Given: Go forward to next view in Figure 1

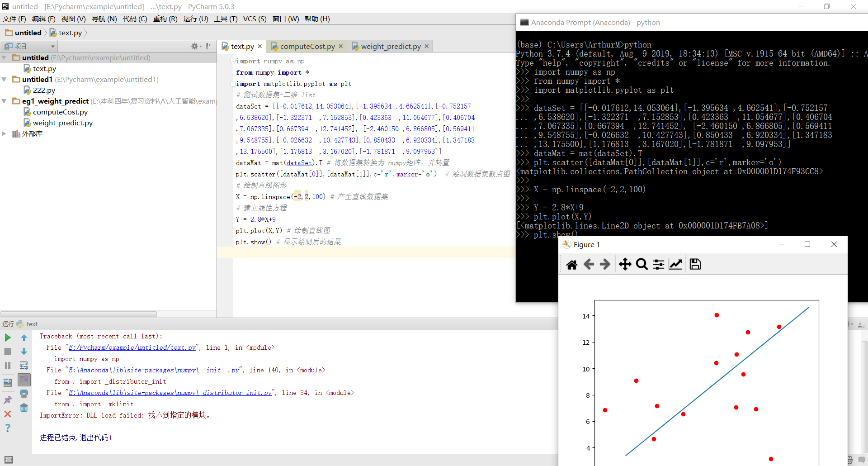Looking at the screenshot, I should point(605,264).
